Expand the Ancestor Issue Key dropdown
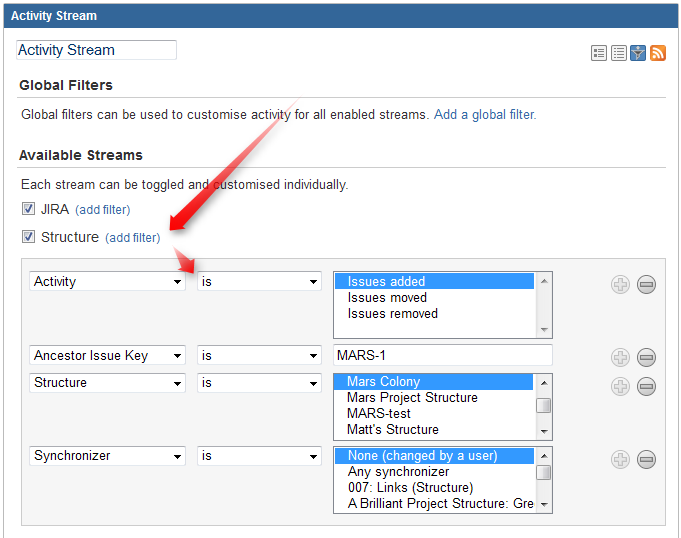This screenshot has width=681, height=538. tap(108, 355)
